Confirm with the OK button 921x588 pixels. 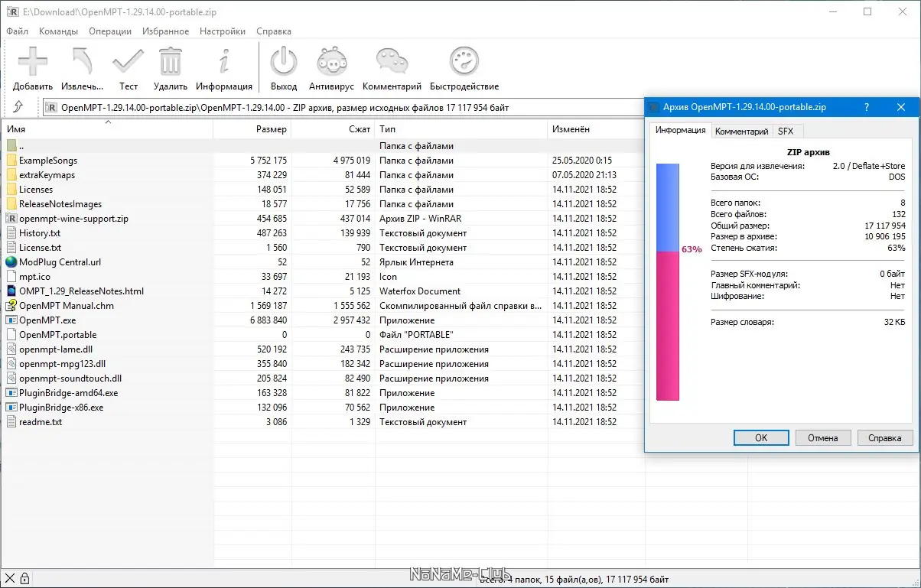click(x=761, y=438)
